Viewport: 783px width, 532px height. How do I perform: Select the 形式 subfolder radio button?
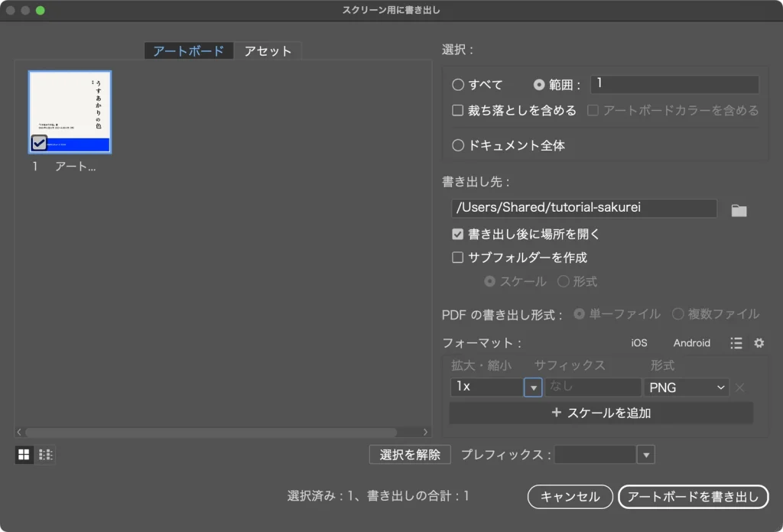pos(564,281)
